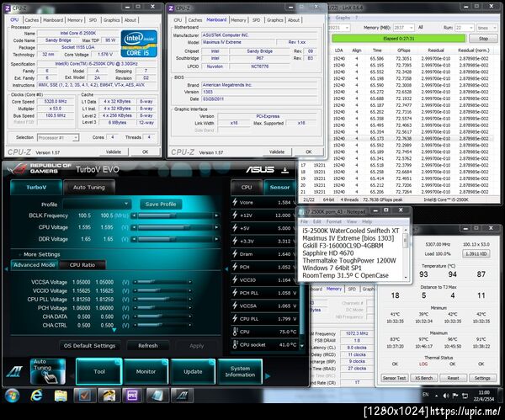Open the Profile dropdown in TurboV EVO
Viewport: 505px width, 420px height.
pyautogui.click(x=97, y=204)
